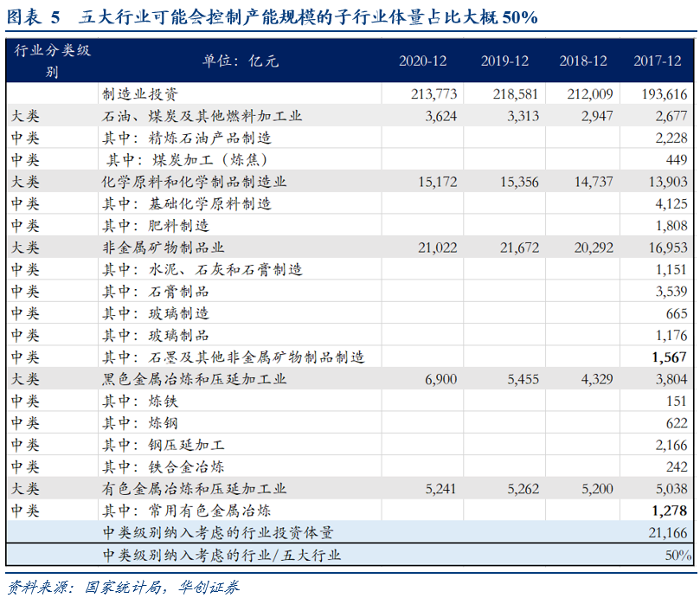Select the value 1,176

click(x=671, y=335)
